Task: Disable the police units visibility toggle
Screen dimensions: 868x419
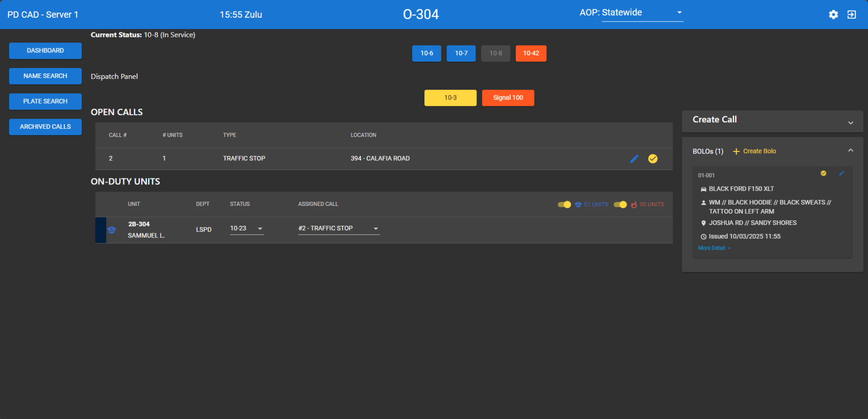Action: point(565,204)
